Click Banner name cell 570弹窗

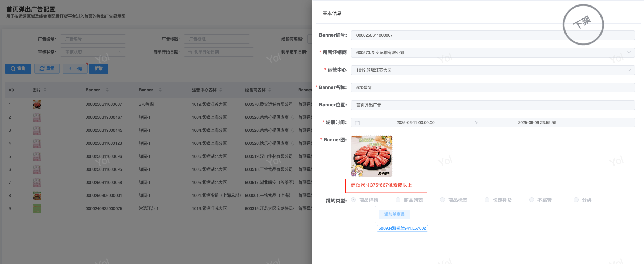coord(146,104)
